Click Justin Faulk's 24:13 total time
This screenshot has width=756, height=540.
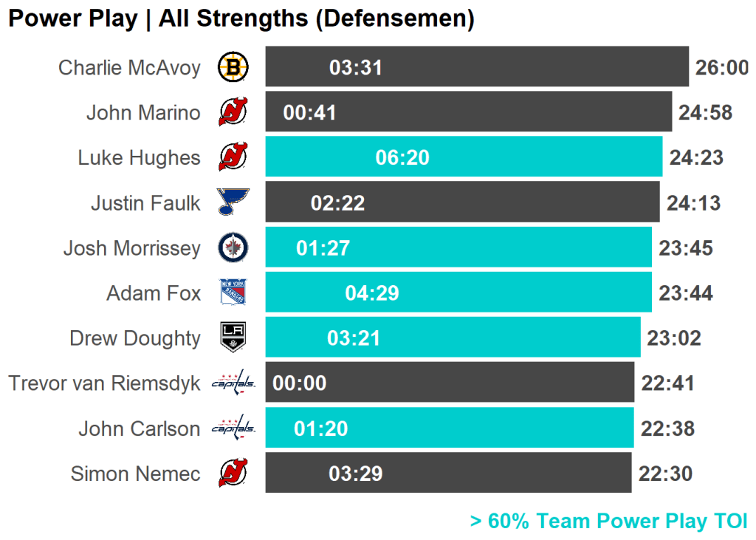(x=693, y=202)
